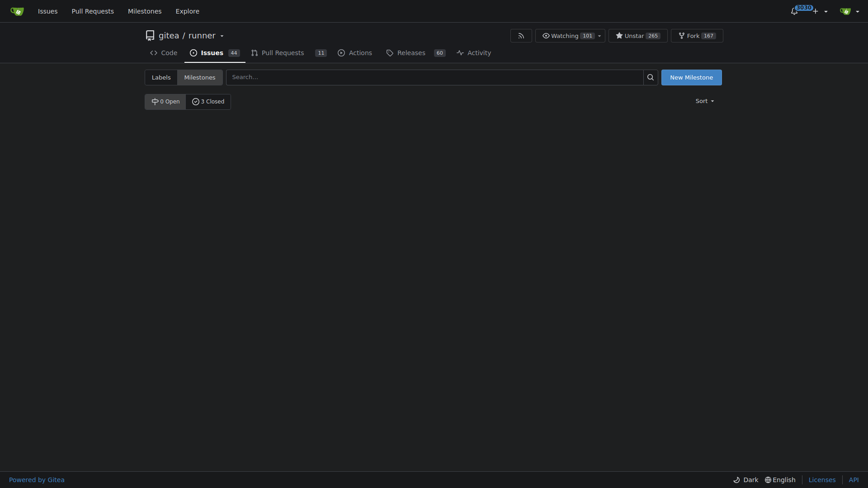Open Explore in top navigation
The image size is (868, 488).
point(188,11)
